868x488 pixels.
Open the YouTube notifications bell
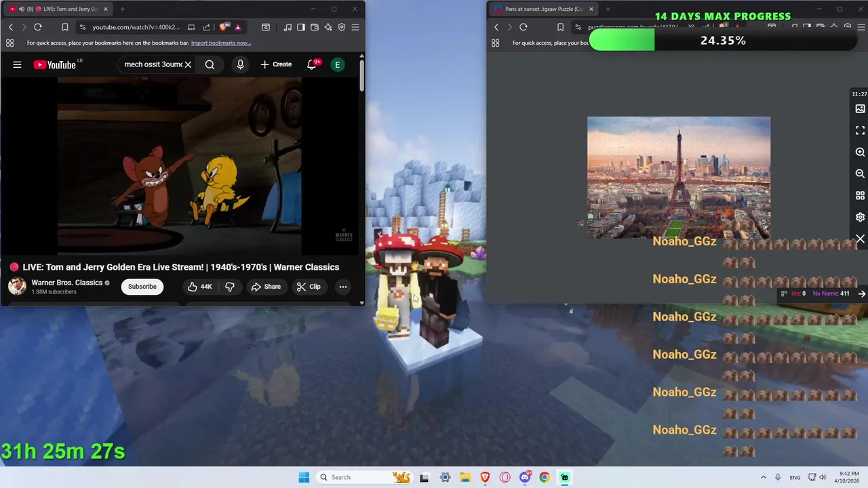point(313,64)
